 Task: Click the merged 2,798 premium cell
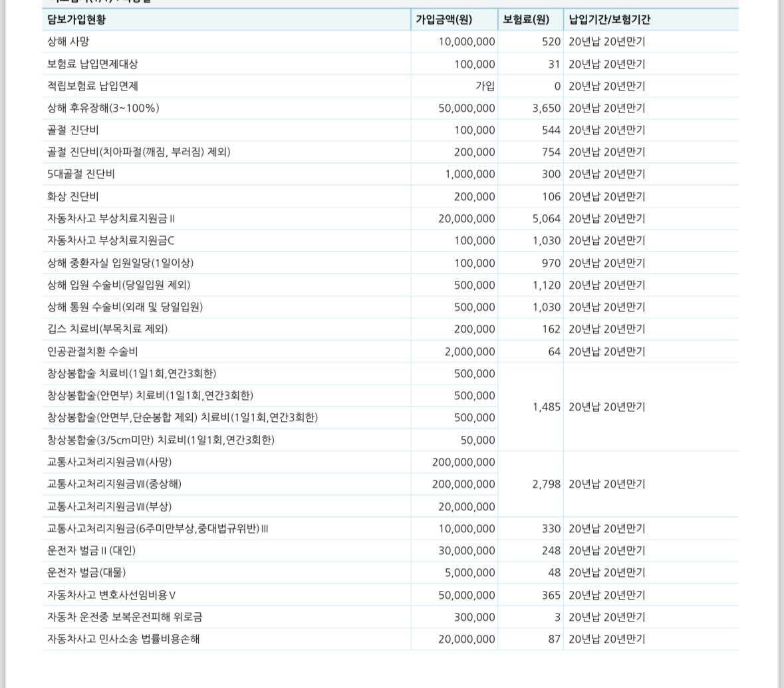(546, 484)
